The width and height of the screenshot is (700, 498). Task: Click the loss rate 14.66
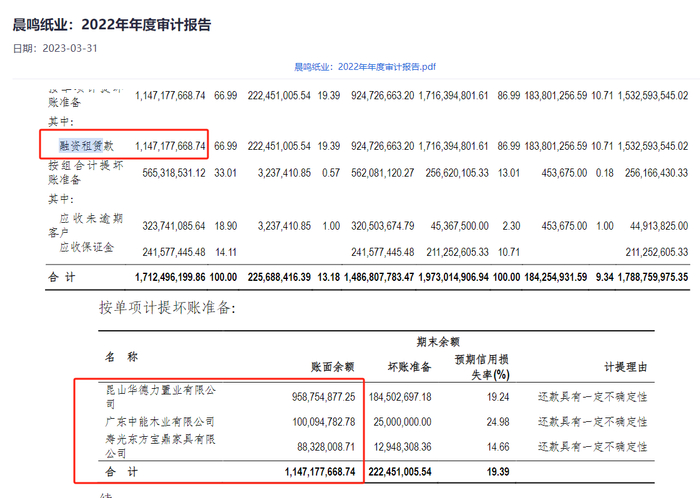pos(498,447)
